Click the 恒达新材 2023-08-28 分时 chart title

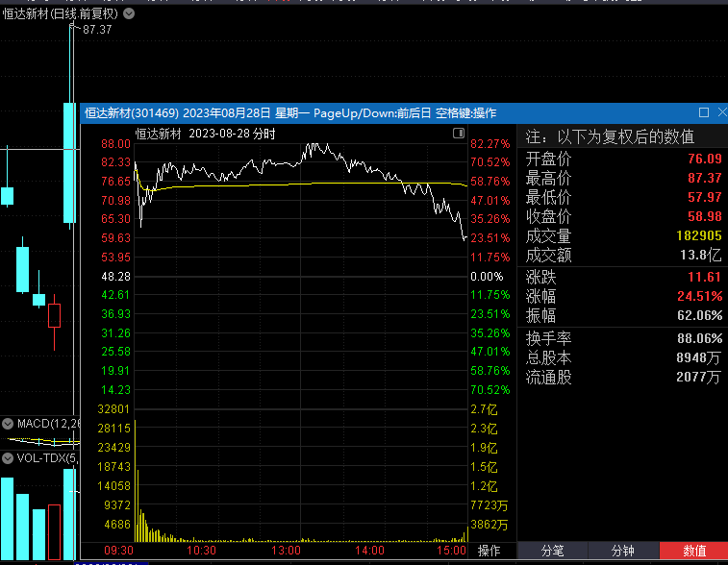pyautogui.click(x=205, y=134)
